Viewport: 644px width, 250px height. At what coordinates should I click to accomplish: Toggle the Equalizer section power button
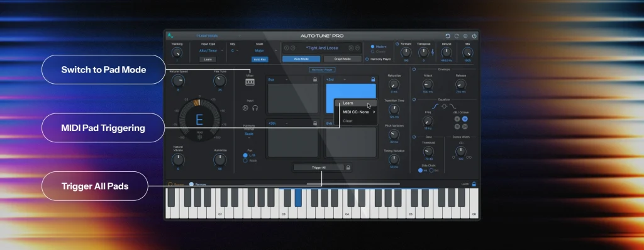[x=414, y=99]
